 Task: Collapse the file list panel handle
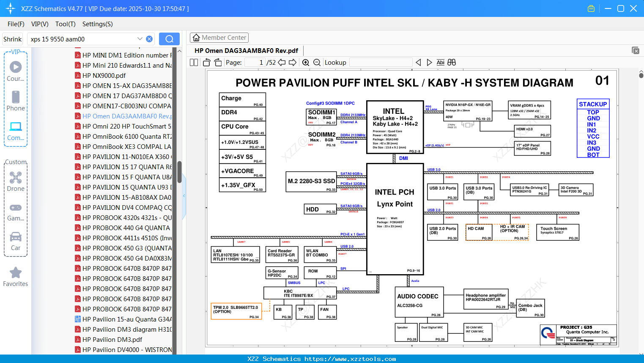184,196
